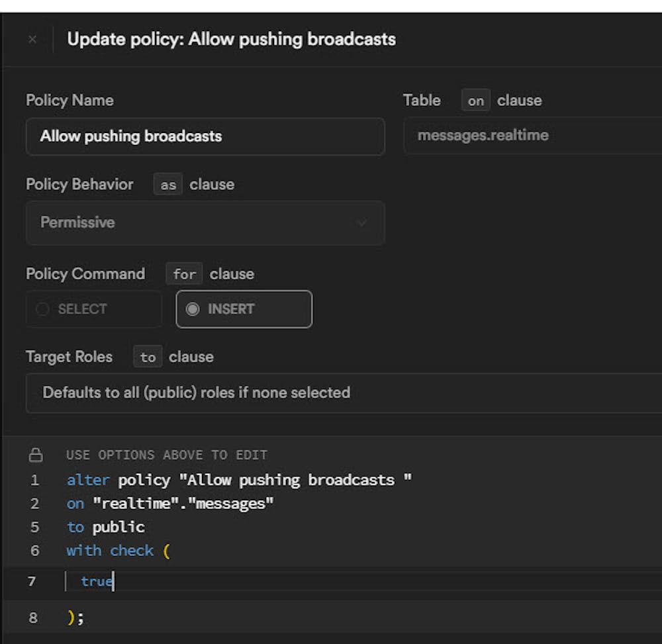Image resolution: width=662 pixels, height=644 pixels.
Task: Click the closing parenthesis on line 8
Action: point(71,618)
